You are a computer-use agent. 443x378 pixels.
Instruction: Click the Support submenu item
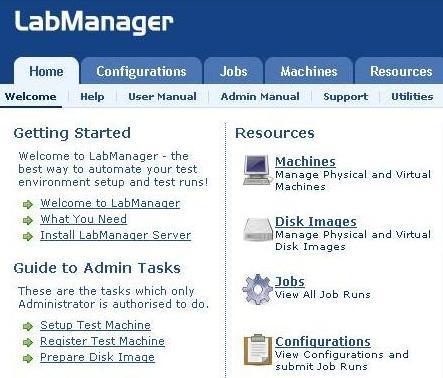click(345, 97)
